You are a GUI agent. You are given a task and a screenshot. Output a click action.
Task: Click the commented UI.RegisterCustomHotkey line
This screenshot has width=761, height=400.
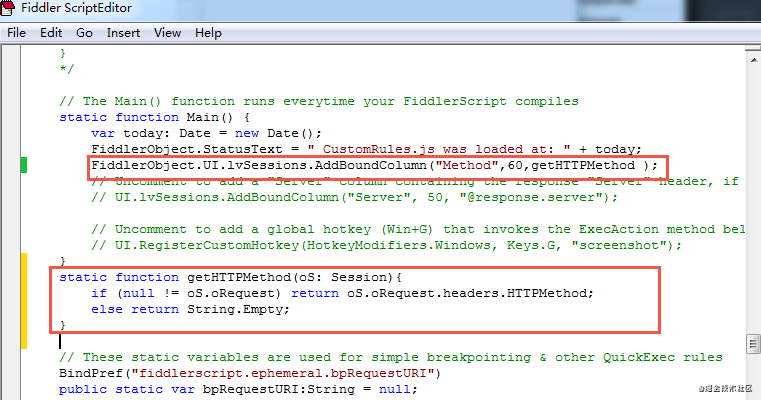tap(386, 246)
